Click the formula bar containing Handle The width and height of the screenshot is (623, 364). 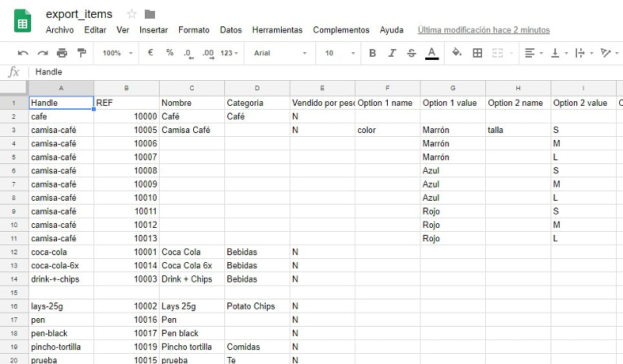coord(326,72)
